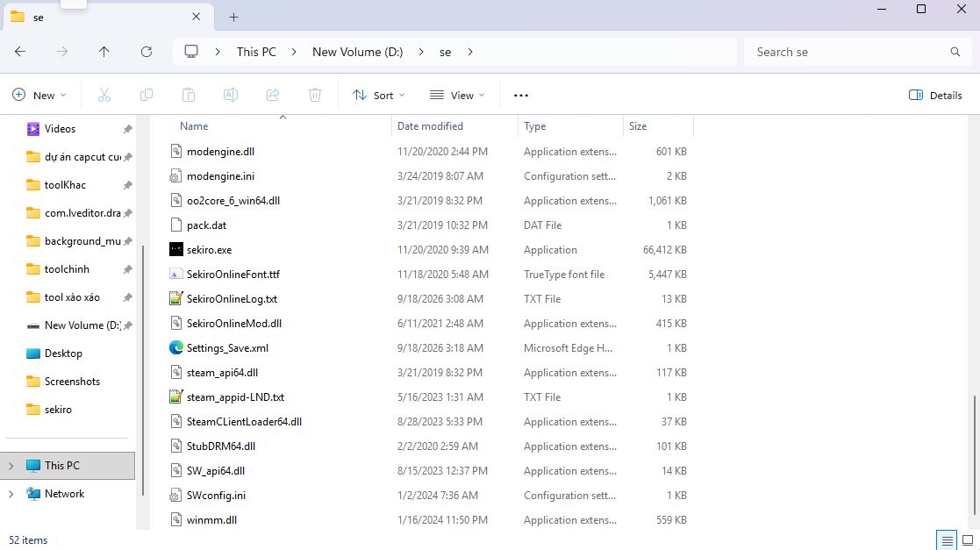Select the Settings_Save.xml Edge icon

tap(176, 347)
